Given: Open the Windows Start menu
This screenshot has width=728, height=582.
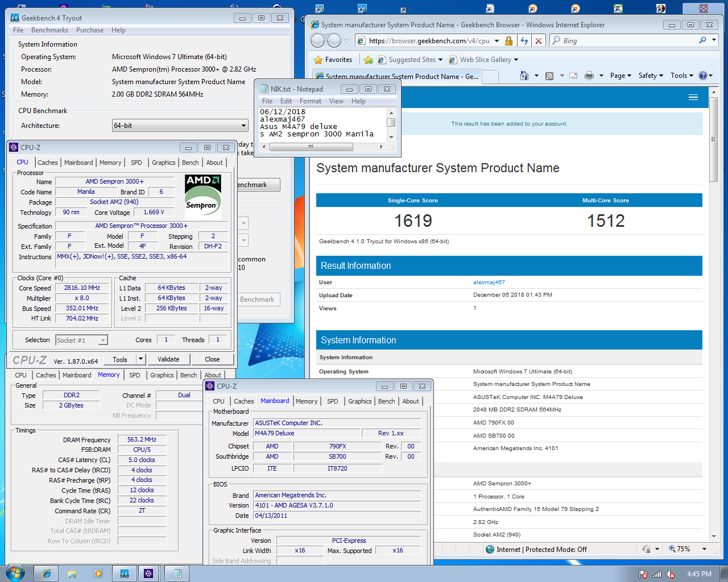Looking at the screenshot, I should tap(15, 573).
